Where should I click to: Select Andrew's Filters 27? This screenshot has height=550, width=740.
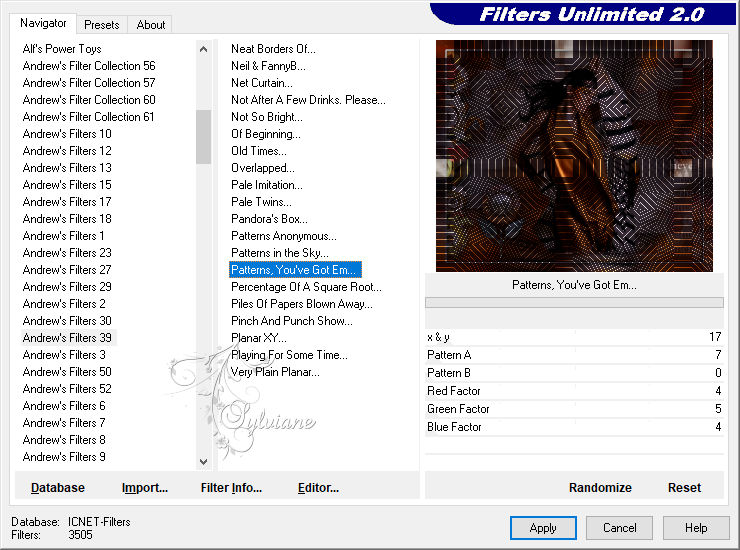[x=67, y=270]
